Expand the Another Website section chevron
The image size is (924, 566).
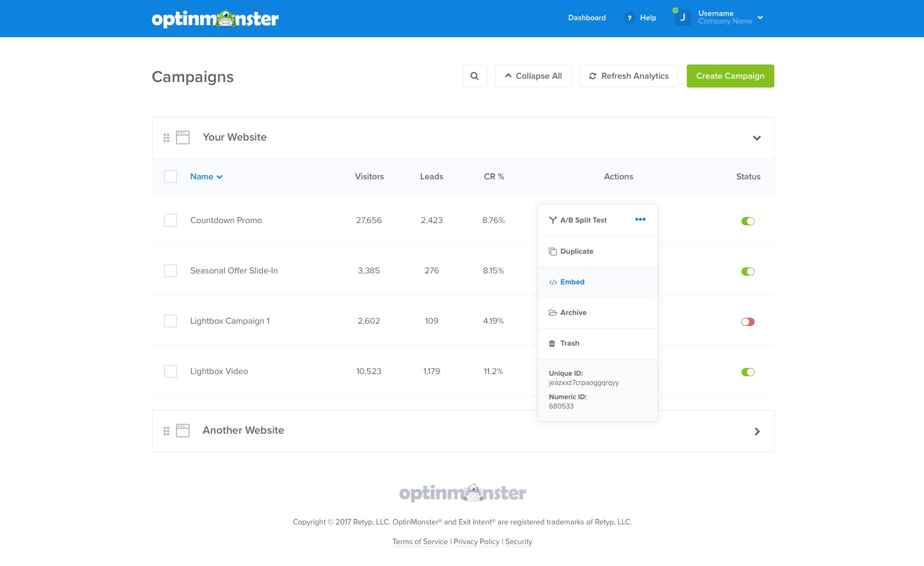coord(757,431)
